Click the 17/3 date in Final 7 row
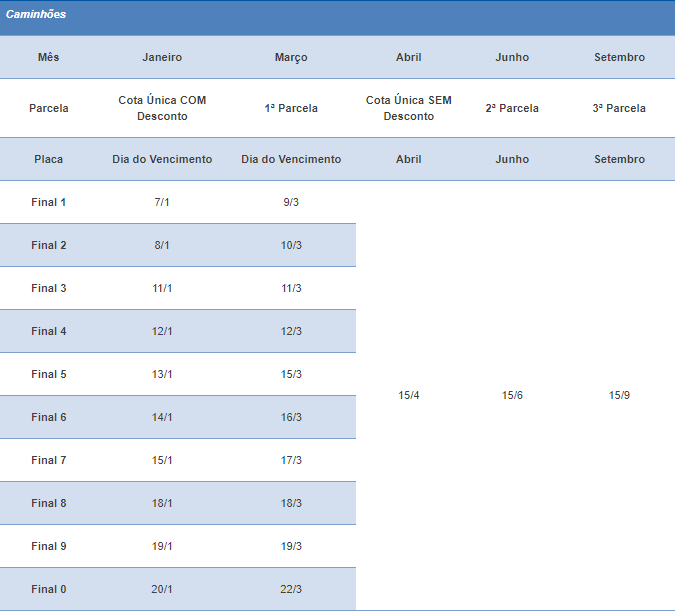Image resolution: width=675 pixels, height=611 pixels. pos(291,460)
